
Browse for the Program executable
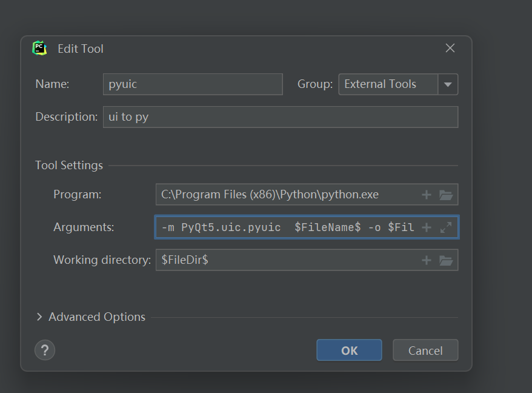(447, 194)
